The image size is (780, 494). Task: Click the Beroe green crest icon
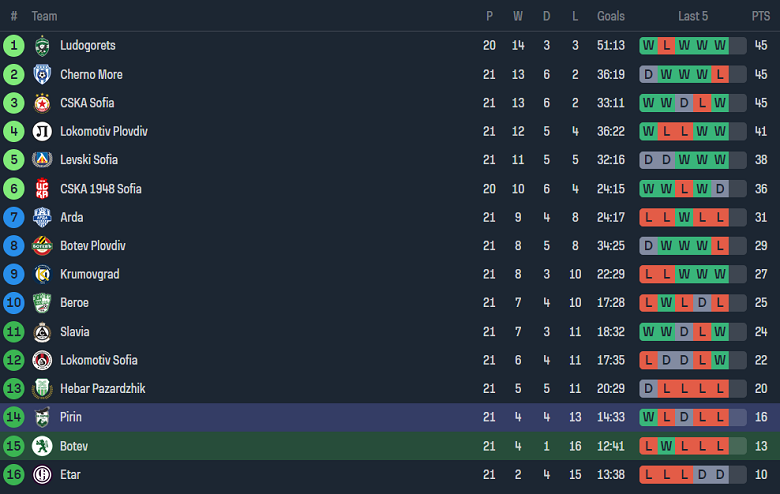[42, 303]
